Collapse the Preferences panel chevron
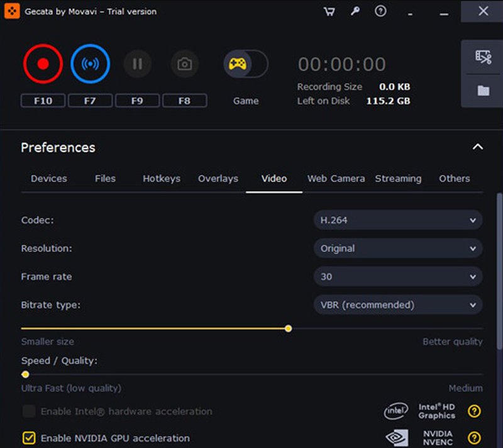This screenshot has height=448, width=503. pos(478,147)
